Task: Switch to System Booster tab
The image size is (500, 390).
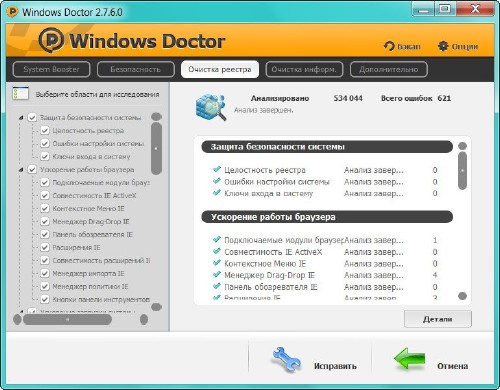Action: (x=51, y=69)
